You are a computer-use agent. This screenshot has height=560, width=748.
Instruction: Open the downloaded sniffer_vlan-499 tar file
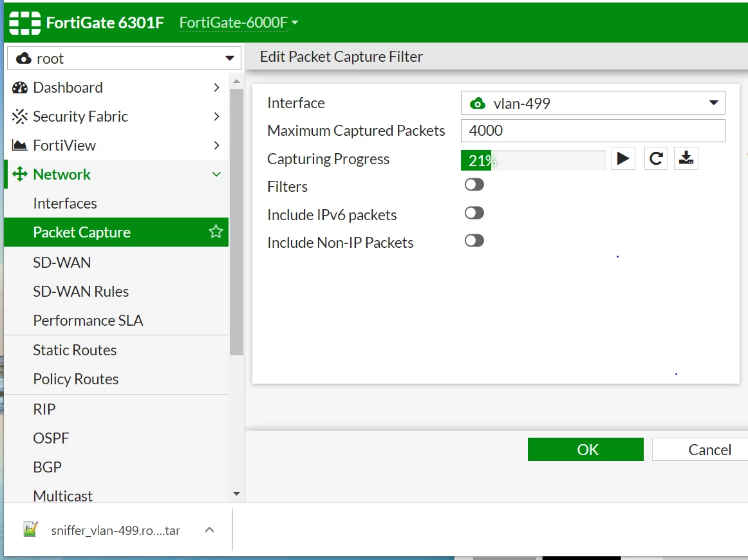(115, 530)
